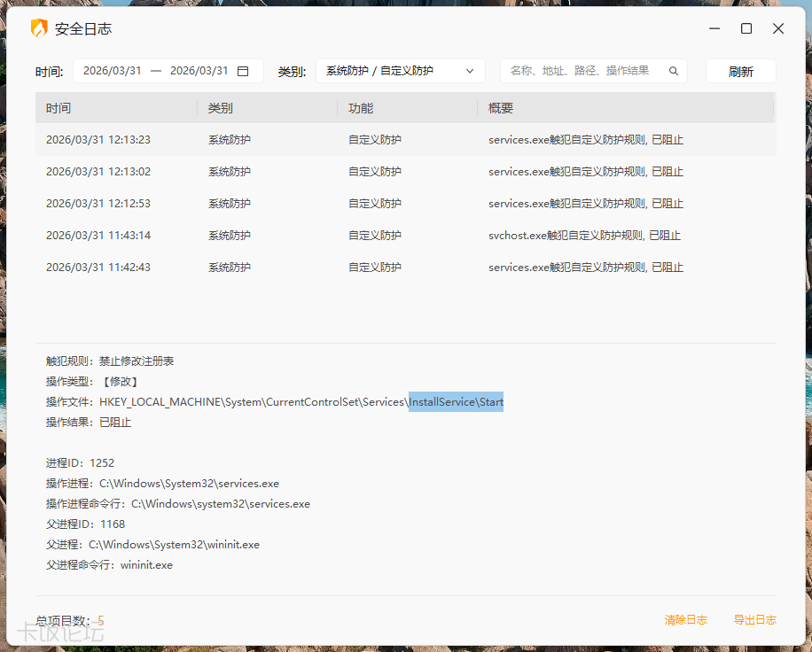Select the log entry at 12:12:53
The image size is (812, 652).
tap(405, 204)
